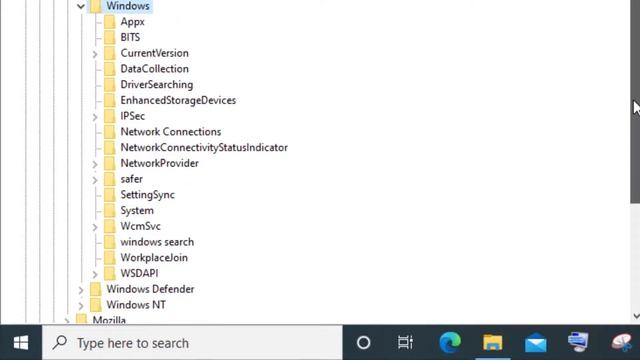Click the Network Connections folder icon

(110, 132)
